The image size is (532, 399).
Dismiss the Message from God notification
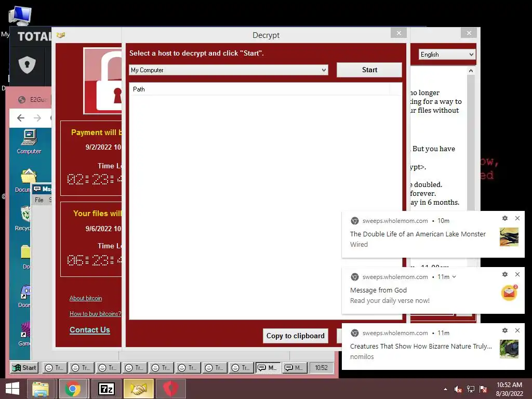[517, 274]
